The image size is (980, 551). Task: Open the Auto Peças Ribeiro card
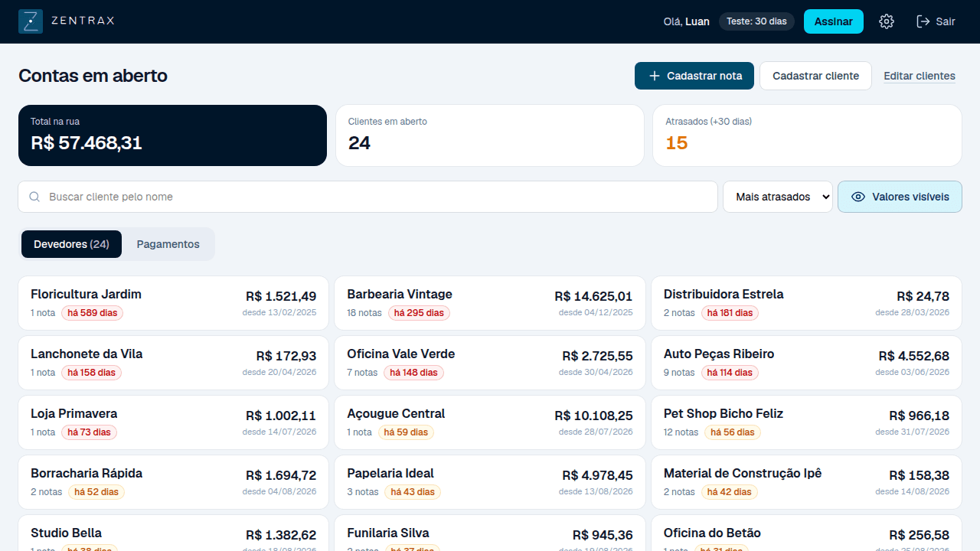[806, 363]
